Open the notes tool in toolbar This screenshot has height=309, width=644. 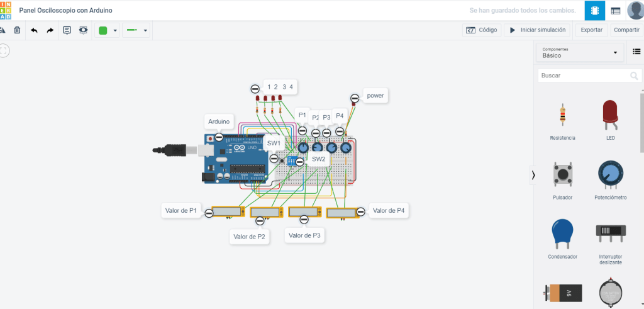point(67,30)
